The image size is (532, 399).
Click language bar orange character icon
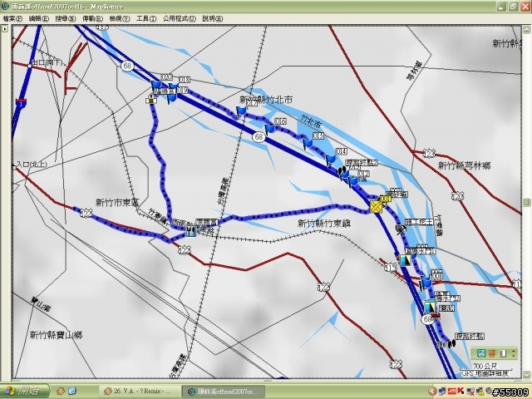pyautogui.click(x=492, y=353)
